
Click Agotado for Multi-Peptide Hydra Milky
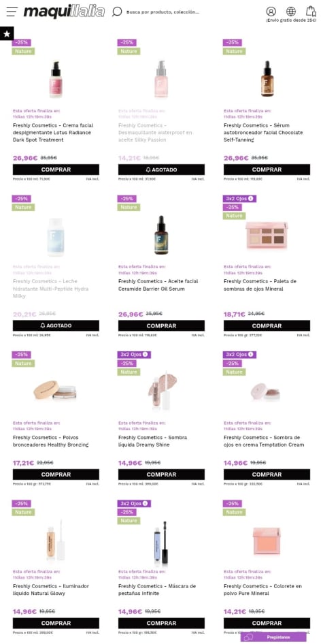(x=56, y=325)
